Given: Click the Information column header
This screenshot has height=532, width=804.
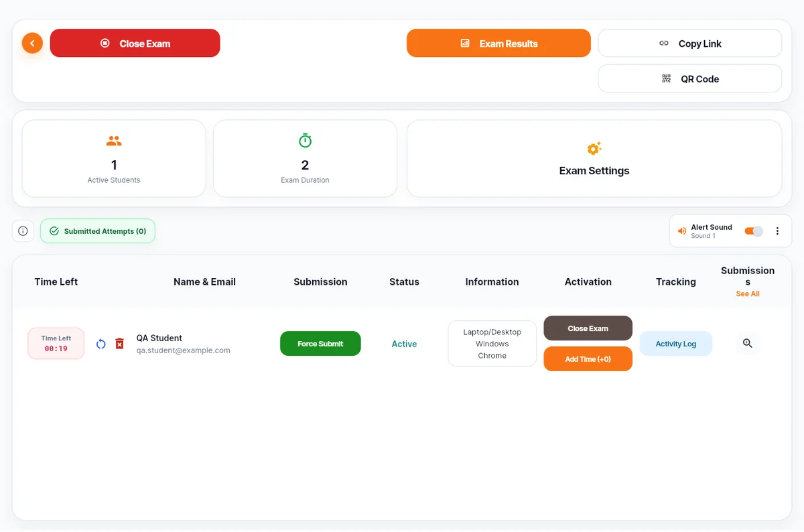Looking at the screenshot, I should click(x=492, y=282).
